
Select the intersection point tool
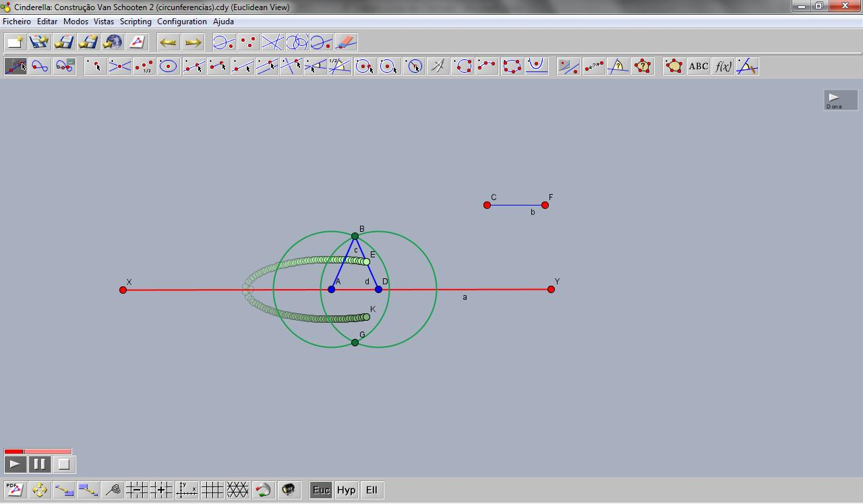(120, 66)
